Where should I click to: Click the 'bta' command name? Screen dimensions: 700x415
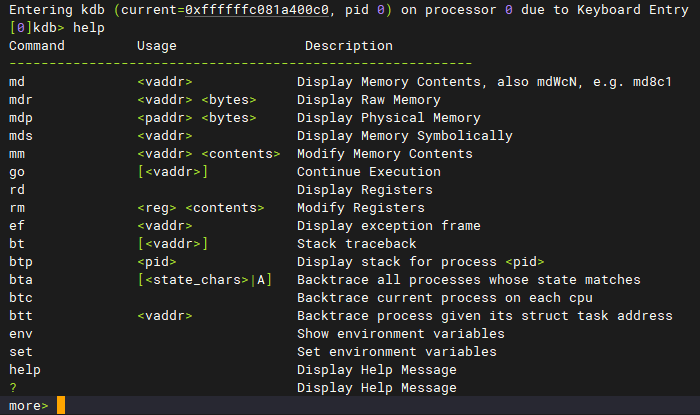20,279
